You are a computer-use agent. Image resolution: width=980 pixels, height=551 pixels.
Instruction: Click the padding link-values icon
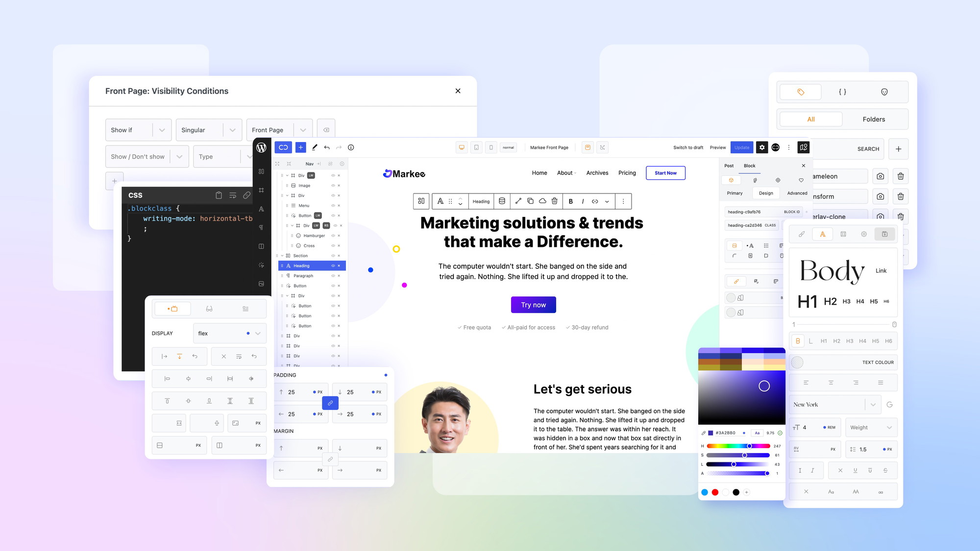pyautogui.click(x=330, y=403)
